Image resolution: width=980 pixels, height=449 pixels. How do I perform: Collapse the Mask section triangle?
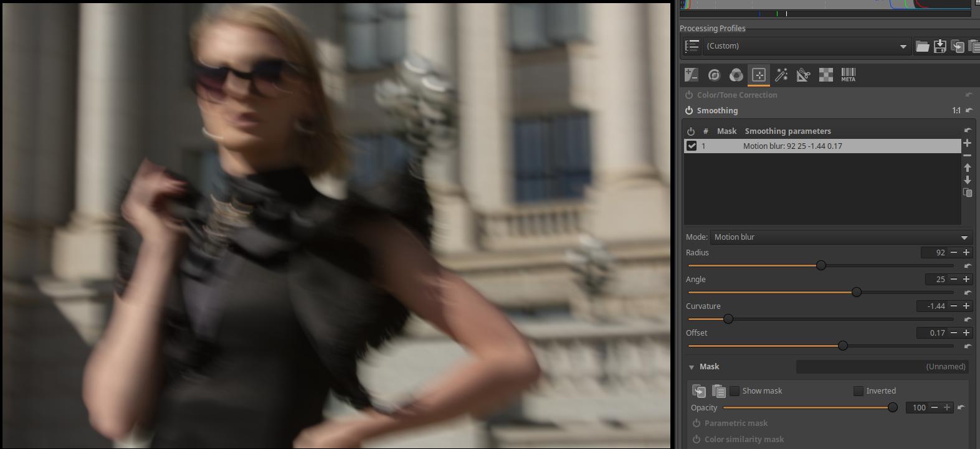pyautogui.click(x=692, y=367)
